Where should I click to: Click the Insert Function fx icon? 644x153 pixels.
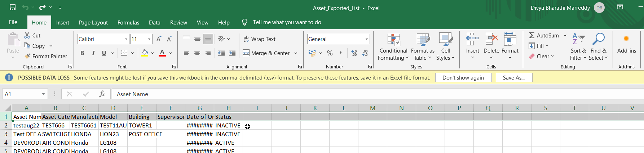click(102, 94)
